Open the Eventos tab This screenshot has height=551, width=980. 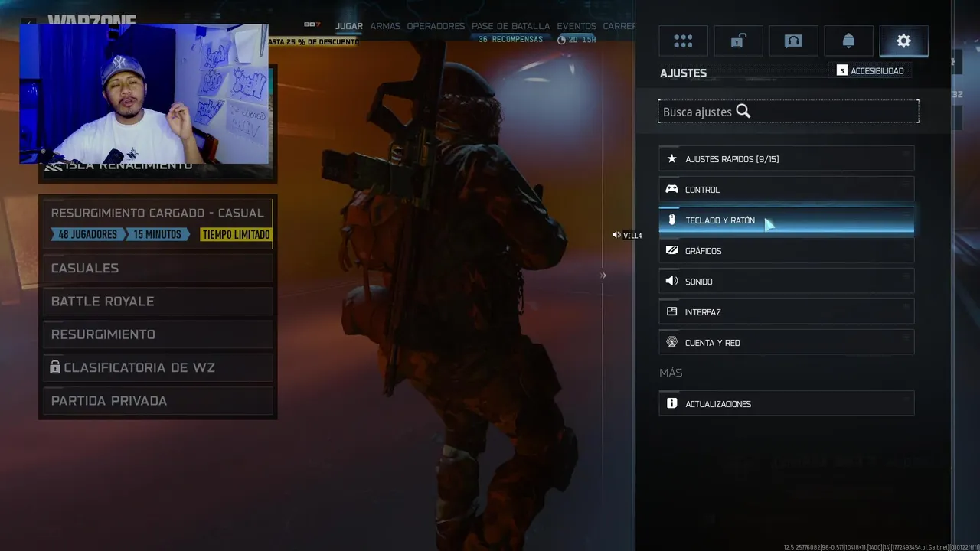click(x=577, y=26)
